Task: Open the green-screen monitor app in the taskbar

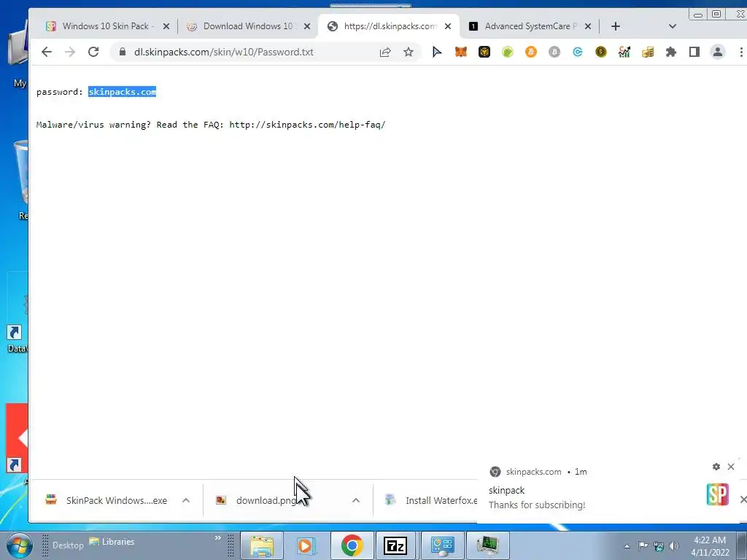Action: (487, 545)
